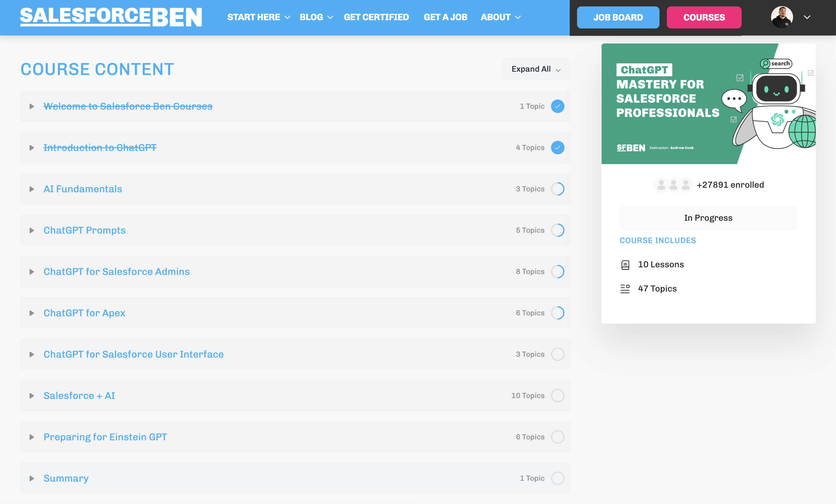This screenshot has height=504, width=836.
Task: Expand ChatGPT Prompts section arrow
Action: tap(32, 231)
